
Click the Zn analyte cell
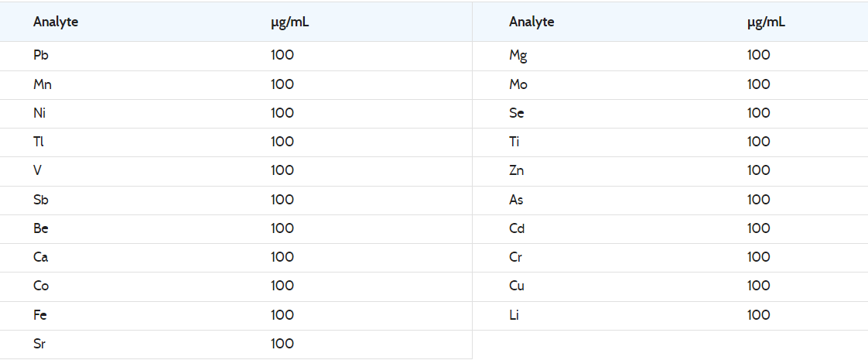pyautogui.click(x=517, y=170)
